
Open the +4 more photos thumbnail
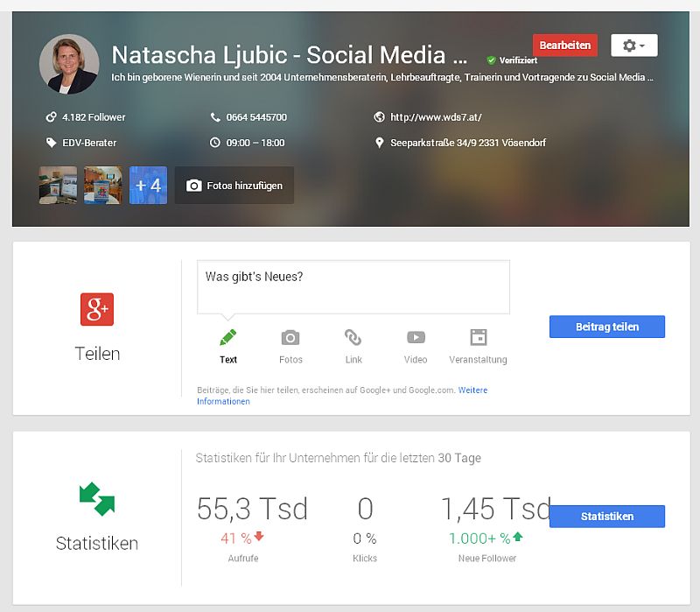pos(148,186)
